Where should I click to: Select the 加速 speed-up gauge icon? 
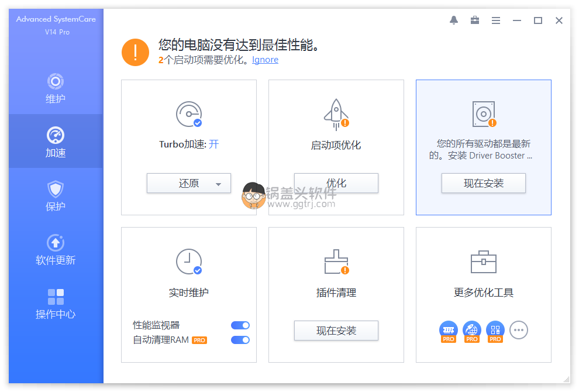tap(56, 135)
